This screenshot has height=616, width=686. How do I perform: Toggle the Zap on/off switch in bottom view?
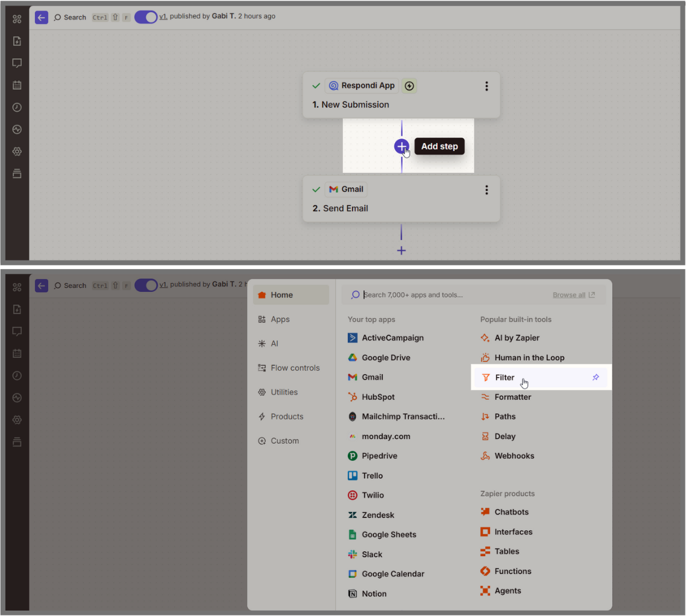click(x=146, y=285)
